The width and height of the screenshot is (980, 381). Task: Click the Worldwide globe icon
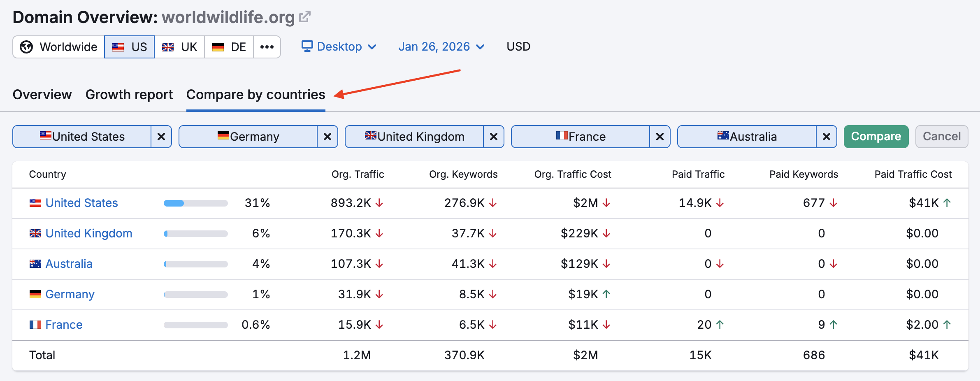[x=26, y=46]
